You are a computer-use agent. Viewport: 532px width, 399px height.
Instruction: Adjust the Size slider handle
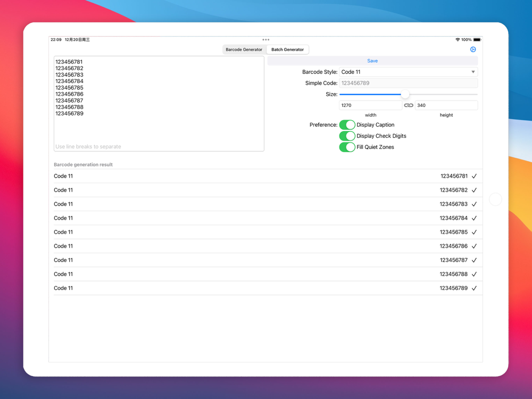pos(405,94)
